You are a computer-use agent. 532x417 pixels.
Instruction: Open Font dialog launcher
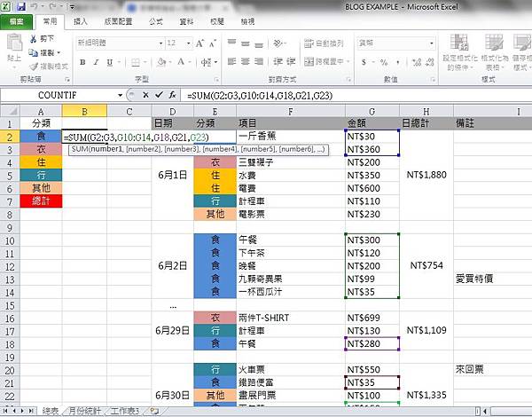216,80
